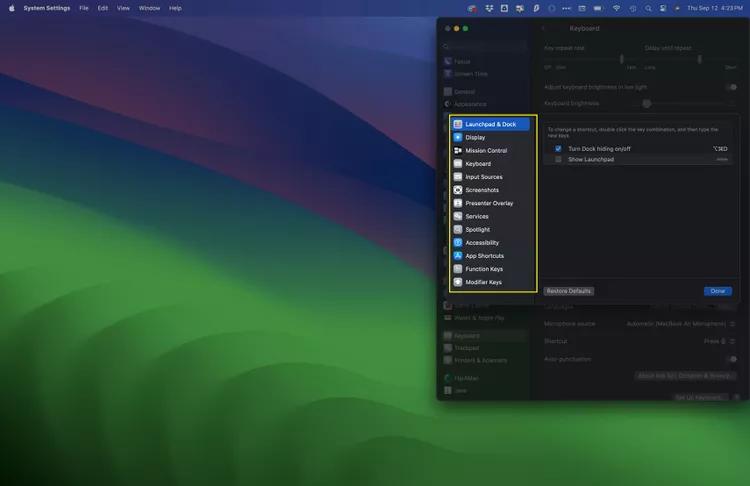Select Focus in the settings sidebar

click(x=484, y=62)
